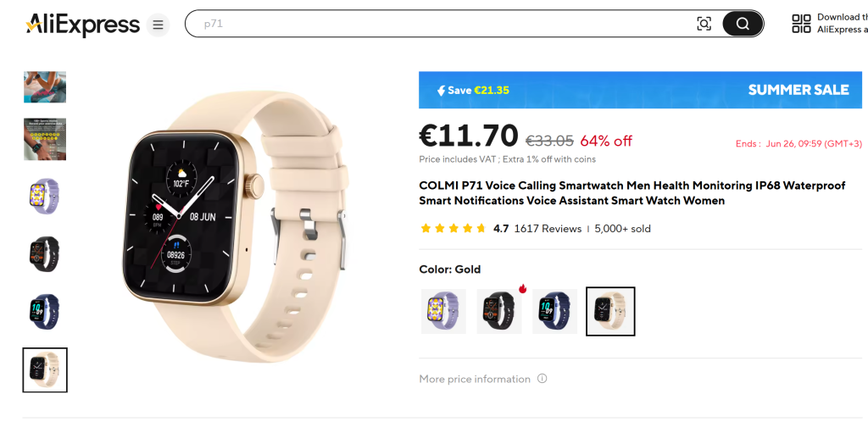The width and height of the screenshot is (868, 422).
Task: Click the star rating icons
Action: click(x=453, y=229)
